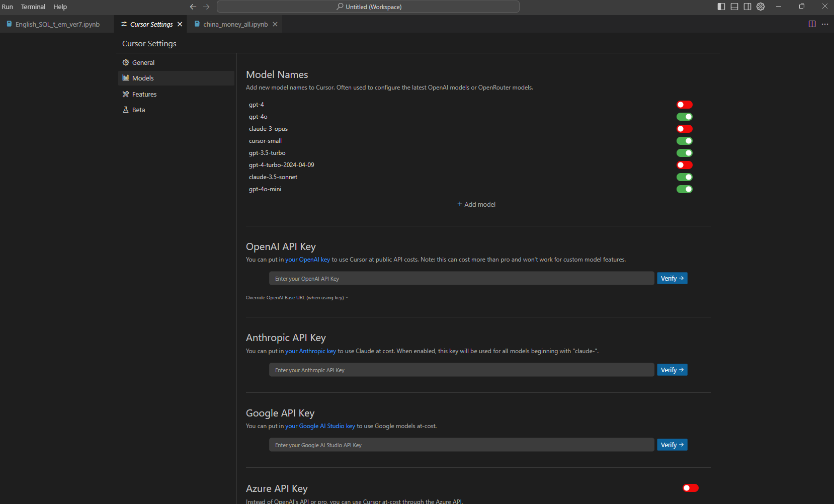Switch to china_money_all.ipynb tab

click(x=235, y=24)
